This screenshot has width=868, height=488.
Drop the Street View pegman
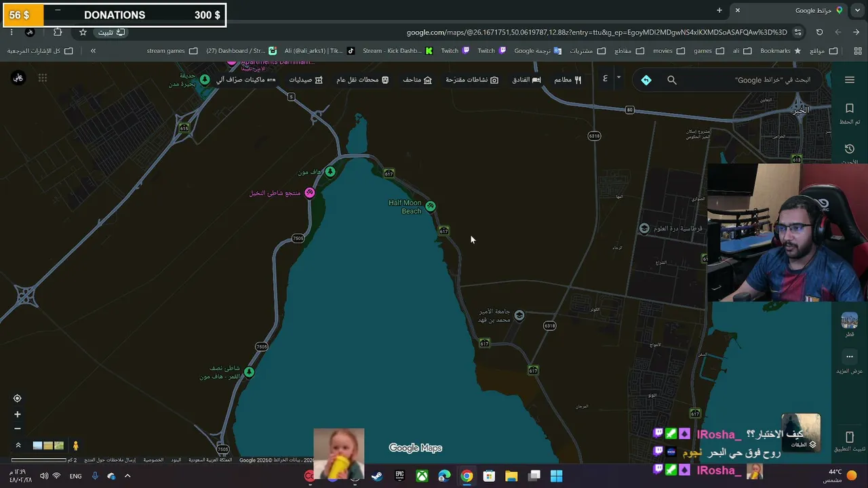coord(76,445)
